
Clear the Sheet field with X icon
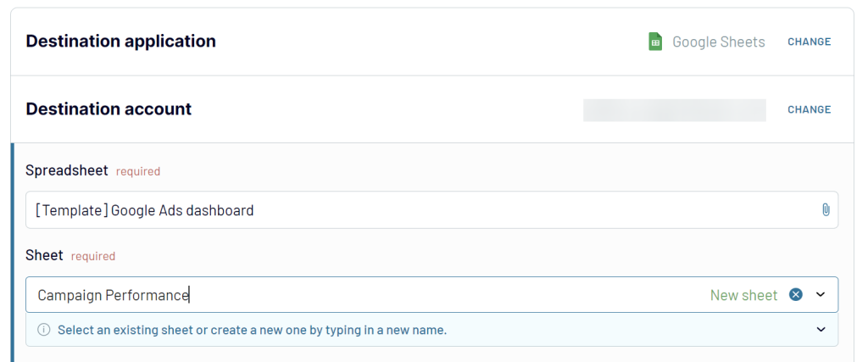796,295
